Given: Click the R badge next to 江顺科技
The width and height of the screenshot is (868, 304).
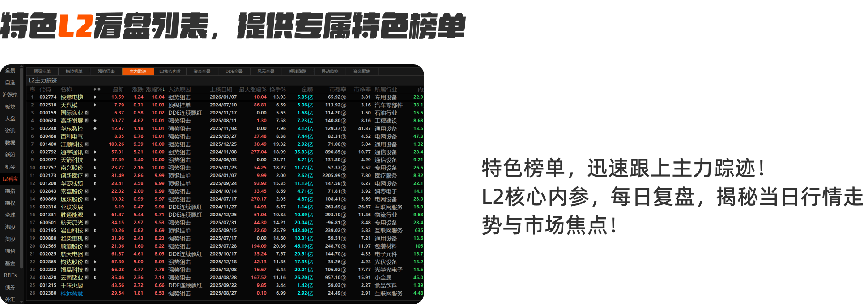Looking at the screenshot, I should coord(86,144).
